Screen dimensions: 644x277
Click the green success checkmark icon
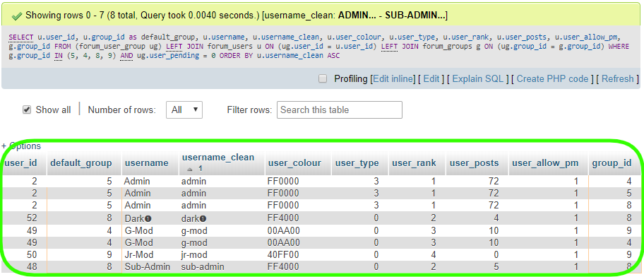[x=17, y=16]
